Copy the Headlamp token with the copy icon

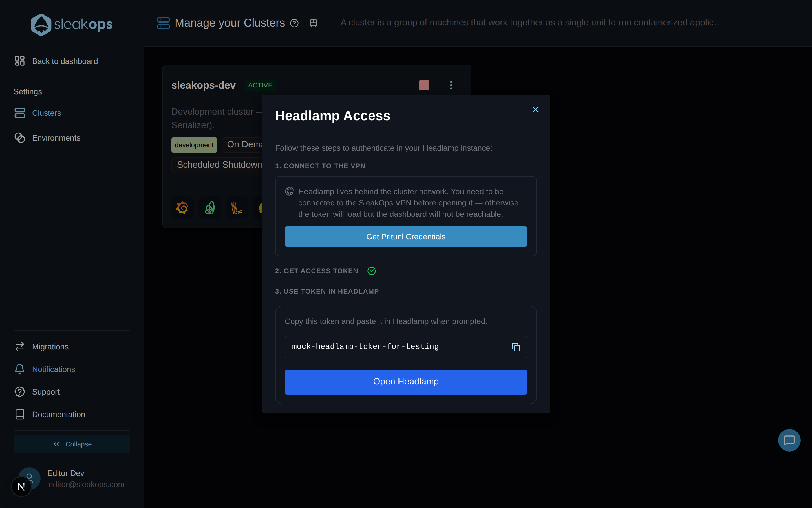516,347
